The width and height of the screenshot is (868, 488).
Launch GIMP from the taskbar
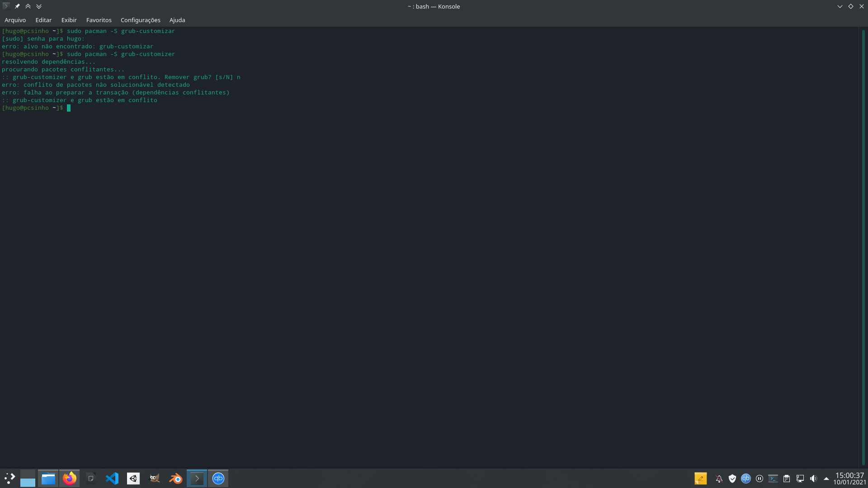(155, 479)
